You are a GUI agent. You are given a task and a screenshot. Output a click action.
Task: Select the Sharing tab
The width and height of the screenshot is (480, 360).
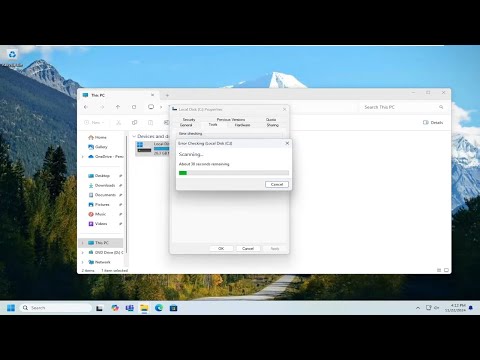(272, 125)
